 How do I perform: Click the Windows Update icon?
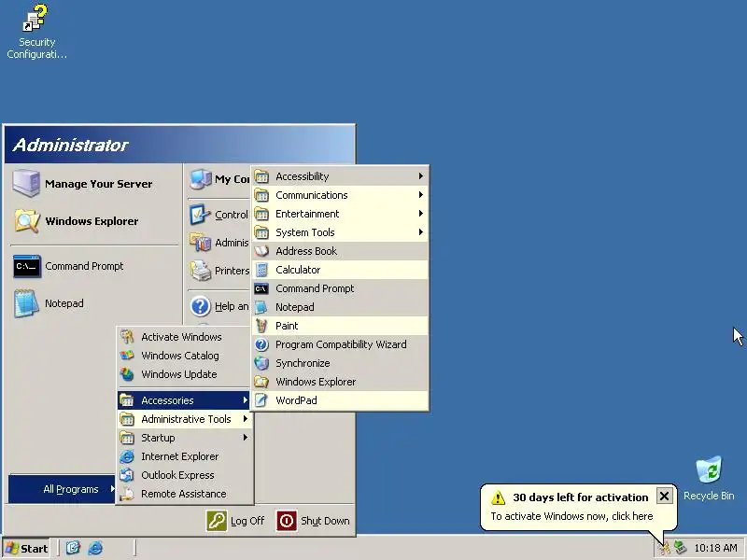point(127,374)
